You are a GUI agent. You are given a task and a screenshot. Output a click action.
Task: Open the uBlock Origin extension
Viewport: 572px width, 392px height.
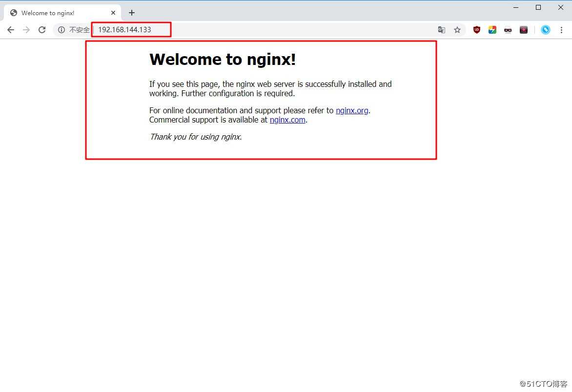(476, 30)
